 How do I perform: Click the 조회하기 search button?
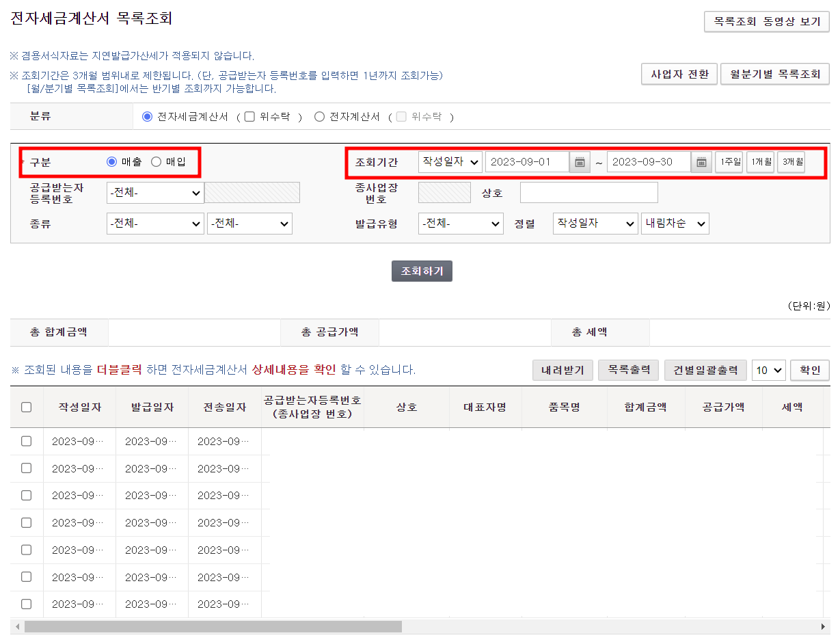(x=422, y=271)
